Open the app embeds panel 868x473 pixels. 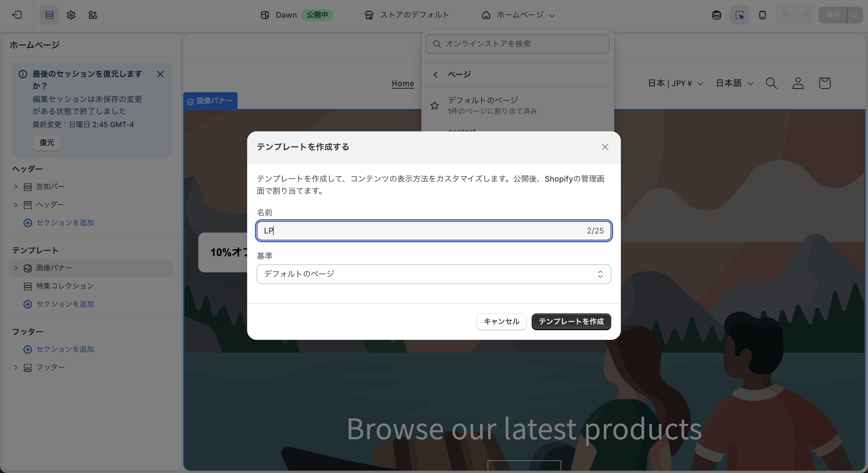pos(93,15)
